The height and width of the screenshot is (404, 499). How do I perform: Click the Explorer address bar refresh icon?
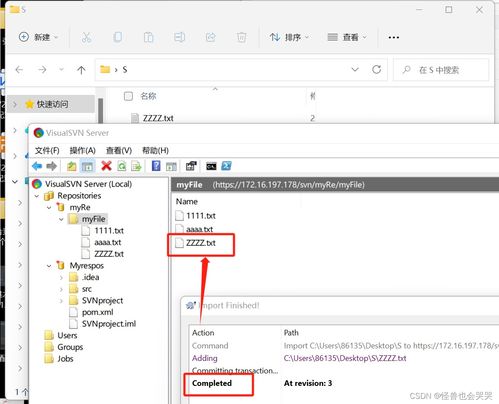[377, 69]
